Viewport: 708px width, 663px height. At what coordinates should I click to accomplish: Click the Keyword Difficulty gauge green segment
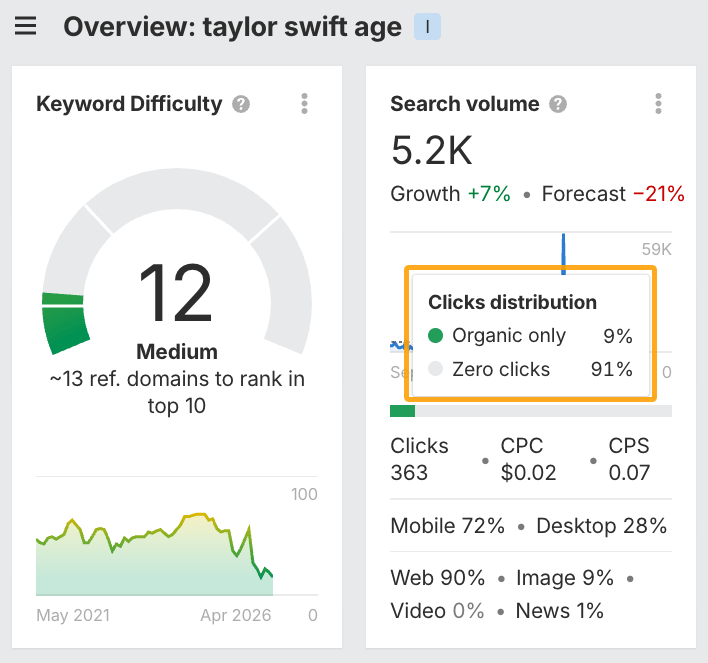(x=64, y=322)
